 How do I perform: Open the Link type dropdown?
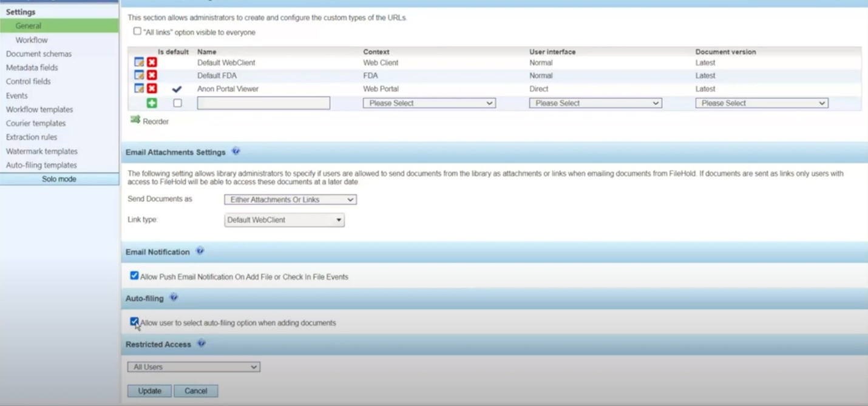(283, 220)
